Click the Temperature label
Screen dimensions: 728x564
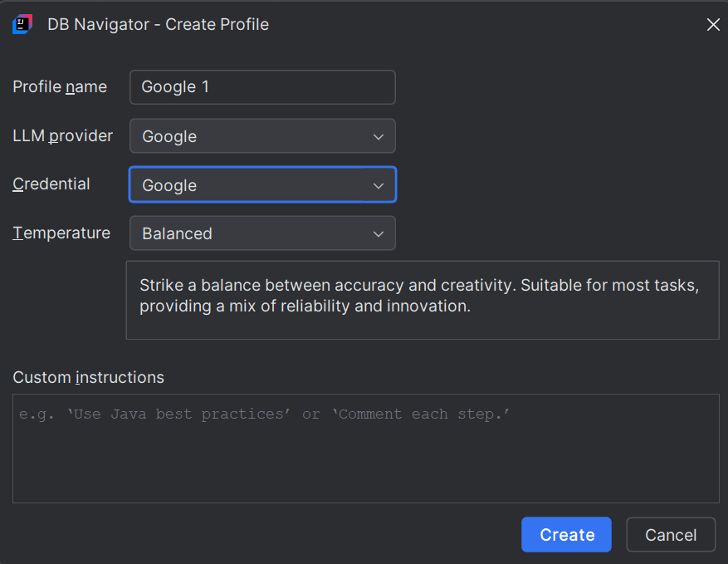[x=61, y=233]
